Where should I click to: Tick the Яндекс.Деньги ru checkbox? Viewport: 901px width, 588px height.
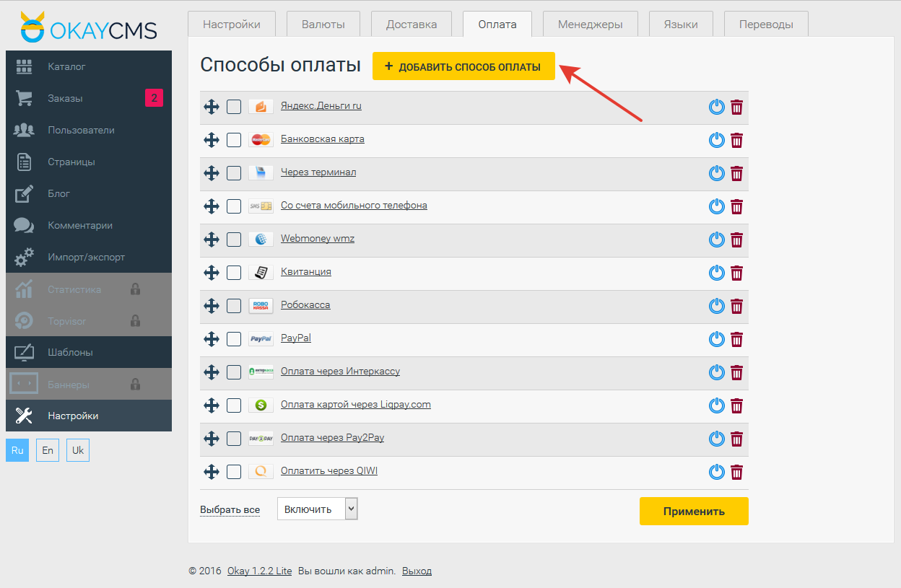coord(234,107)
